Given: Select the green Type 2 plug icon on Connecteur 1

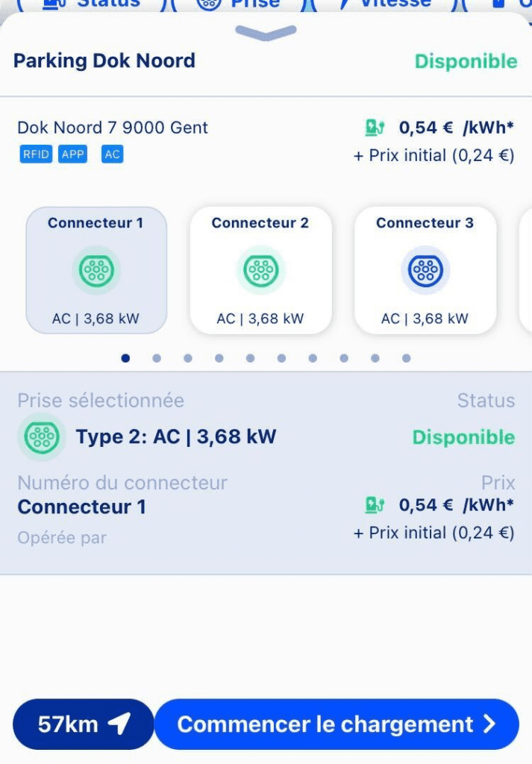Looking at the screenshot, I should point(96,269).
